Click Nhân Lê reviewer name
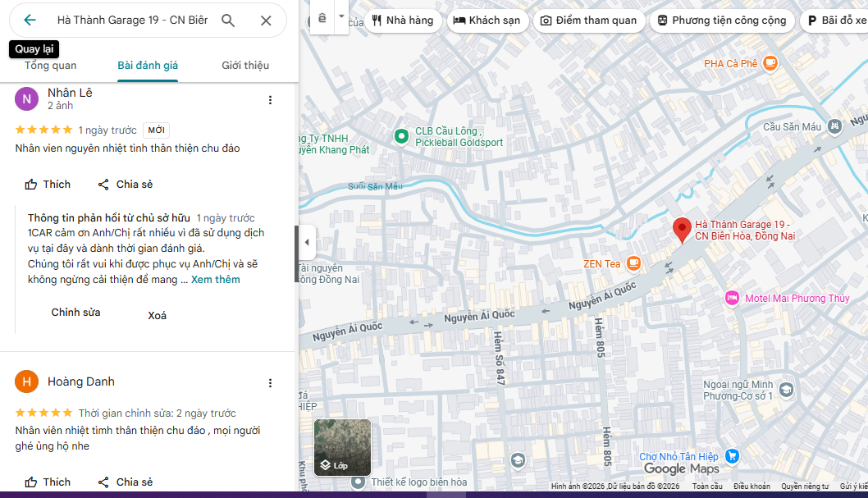 pyautogui.click(x=70, y=93)
